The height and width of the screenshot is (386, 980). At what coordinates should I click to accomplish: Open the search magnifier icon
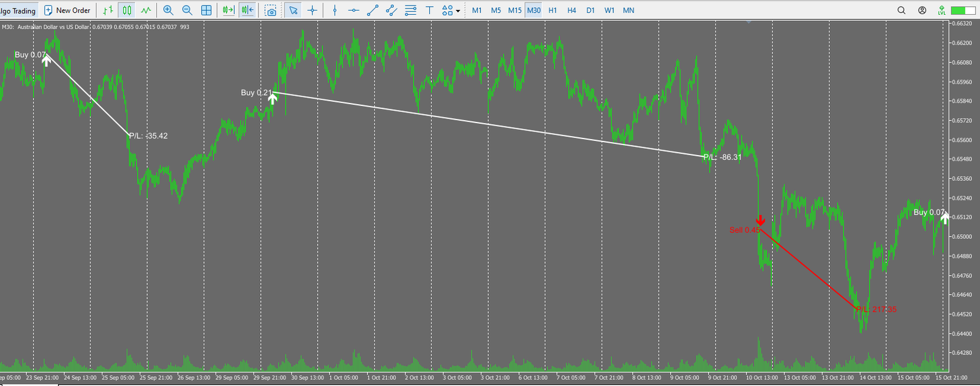[902, 10]
